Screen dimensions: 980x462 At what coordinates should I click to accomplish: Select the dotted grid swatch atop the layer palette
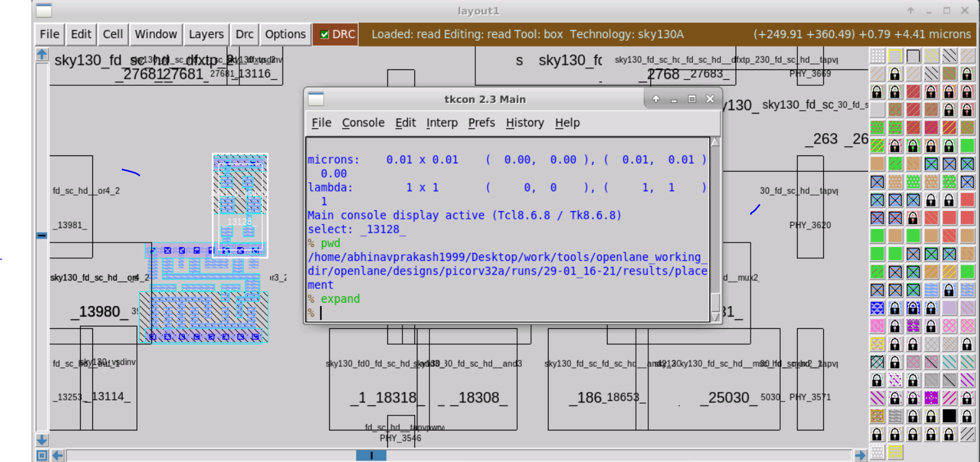(876, 56)
